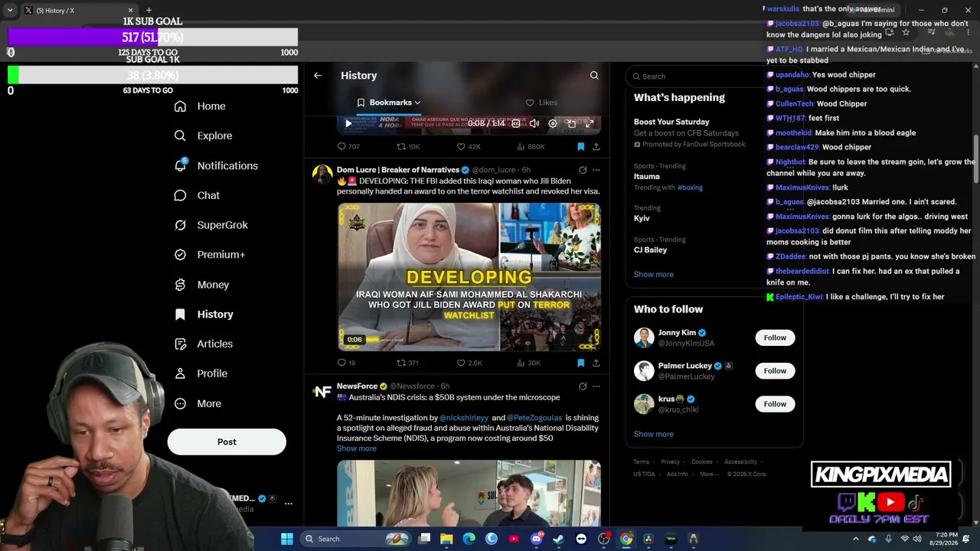The height and width of the screenshot is (551, 980).
Task: Go back using the History back arrow
Action: point(318,76)
